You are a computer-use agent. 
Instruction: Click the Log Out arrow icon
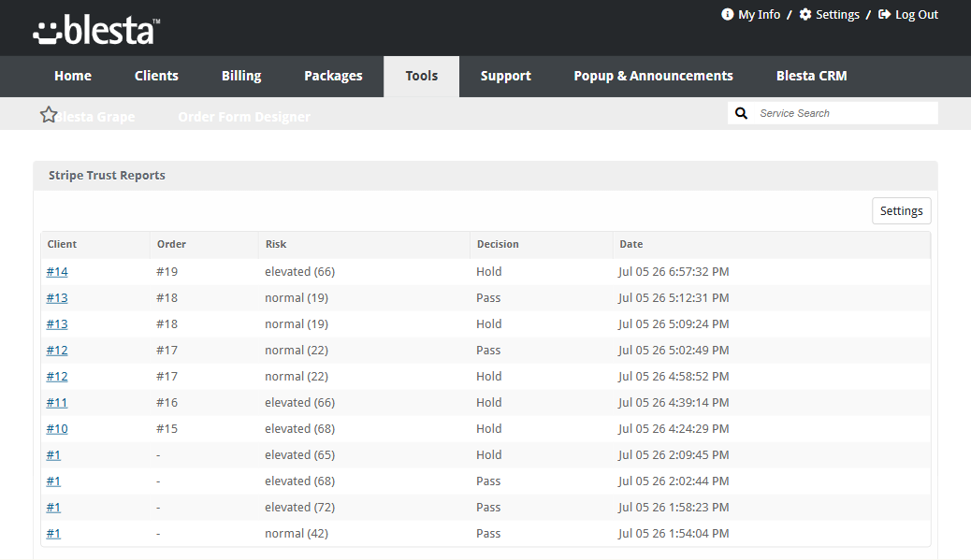click(x=884, y=14)
